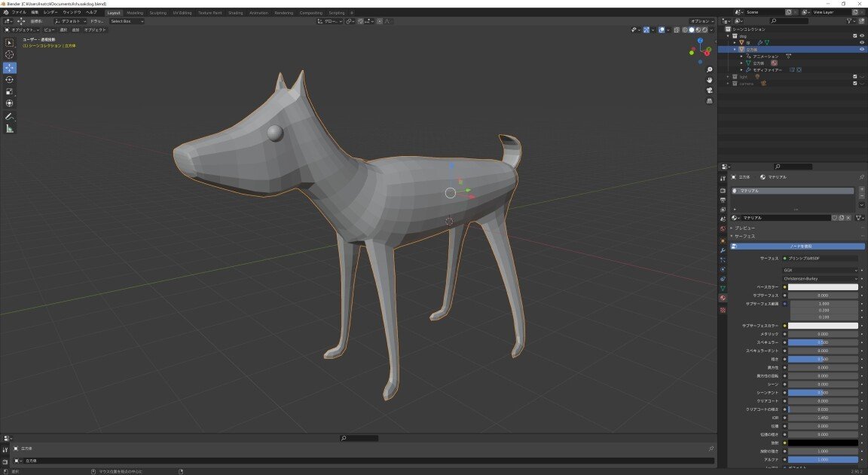Switch viewport to wireframe shading mode
This screenshot has height=475, width=868.
coord(686,30)
